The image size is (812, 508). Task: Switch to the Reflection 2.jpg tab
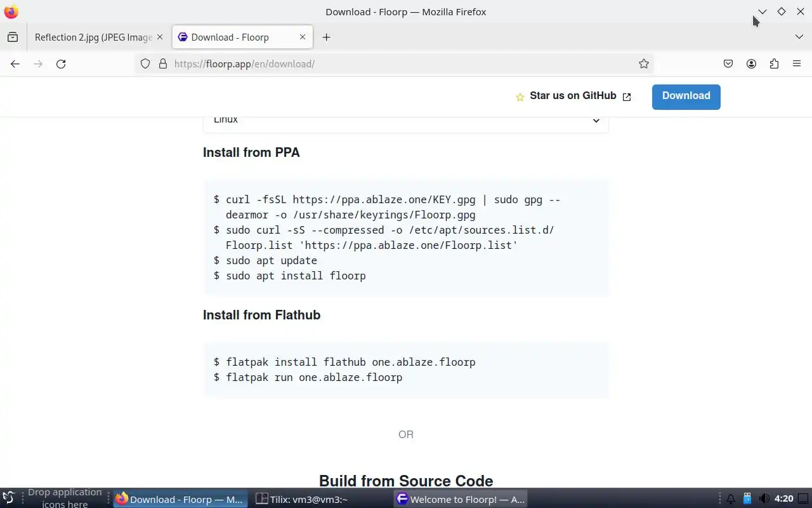[x=93, y=37]
